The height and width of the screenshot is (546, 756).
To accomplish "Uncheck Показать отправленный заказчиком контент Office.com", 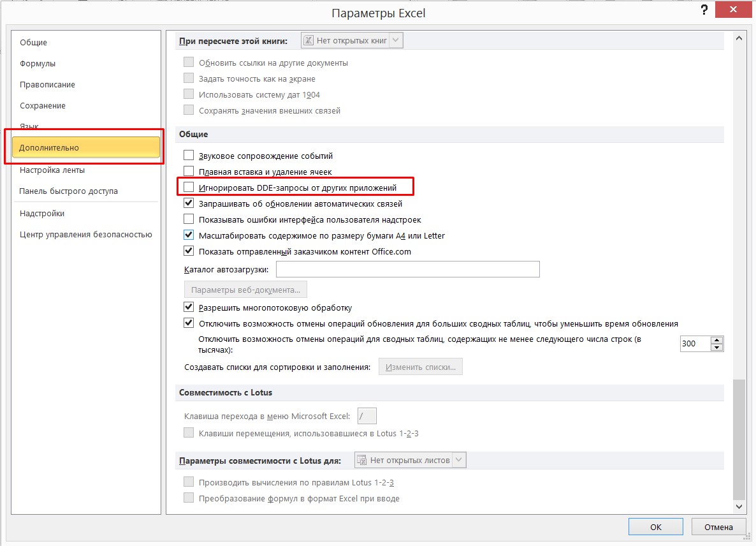I will [x=189, y=251].
